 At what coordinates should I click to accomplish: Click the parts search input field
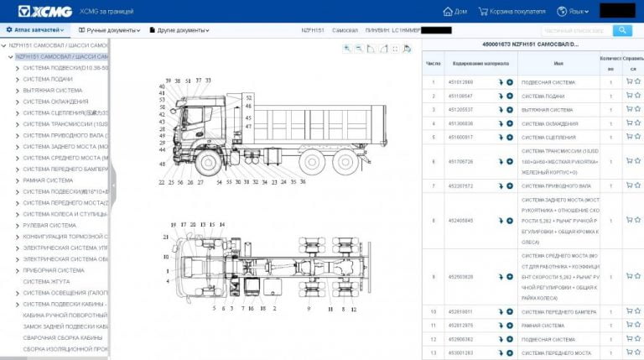pyautogui.click(x=577, y=30)
